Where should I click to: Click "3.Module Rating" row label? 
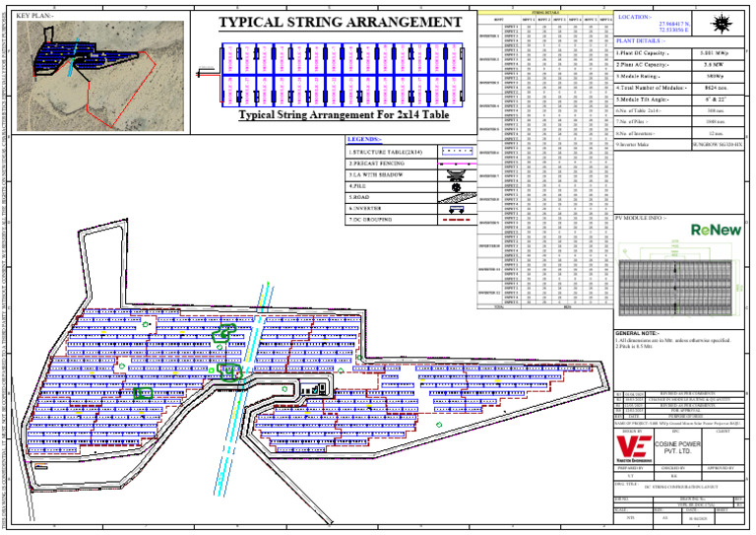(x=638, y=76)
